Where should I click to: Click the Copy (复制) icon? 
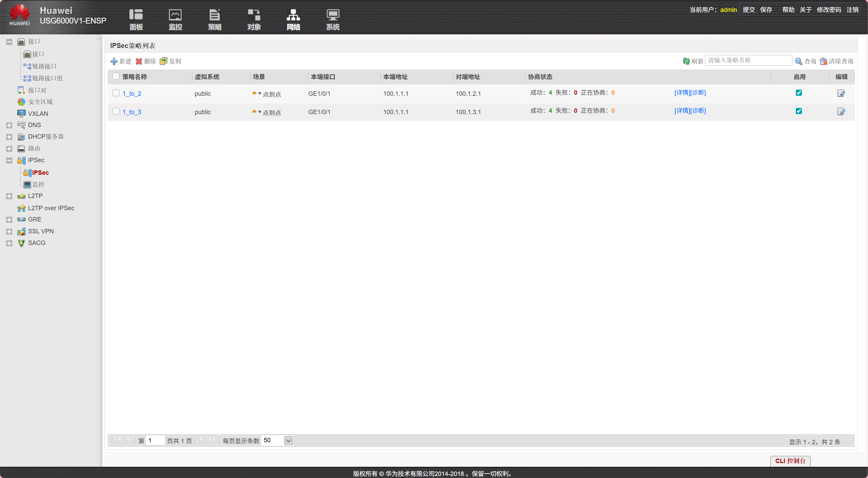163,61
